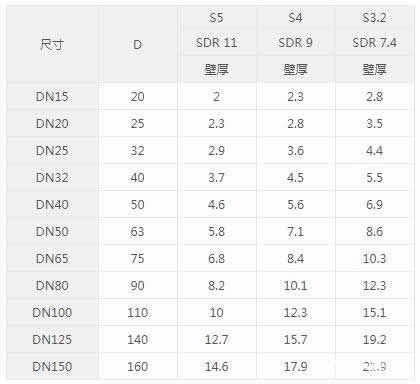Click the 壁厚 label under SDR 11
Viewport: 420px width, 384px height.
click(x=216, y=70)
